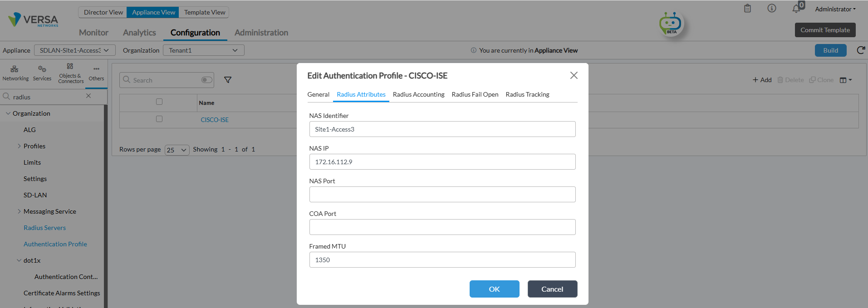Expand the Messaging Service tree node
The width and height of the screenshot is (868, 308).
(x=19, y=211)
